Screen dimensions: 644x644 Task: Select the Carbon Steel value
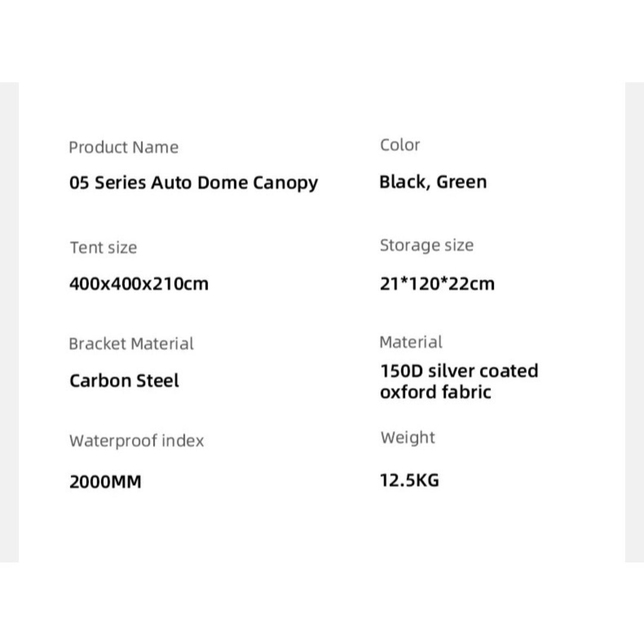[x=124, y=381]
